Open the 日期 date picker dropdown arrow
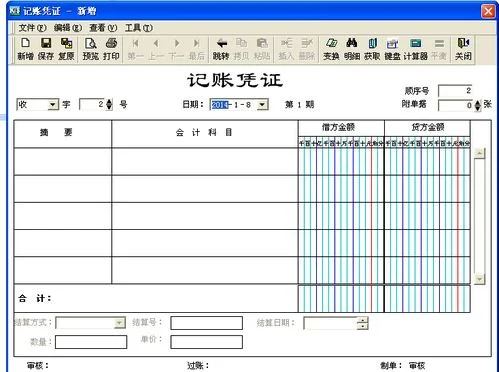Screen dimensions: 499x372 [x=262, y=105]
